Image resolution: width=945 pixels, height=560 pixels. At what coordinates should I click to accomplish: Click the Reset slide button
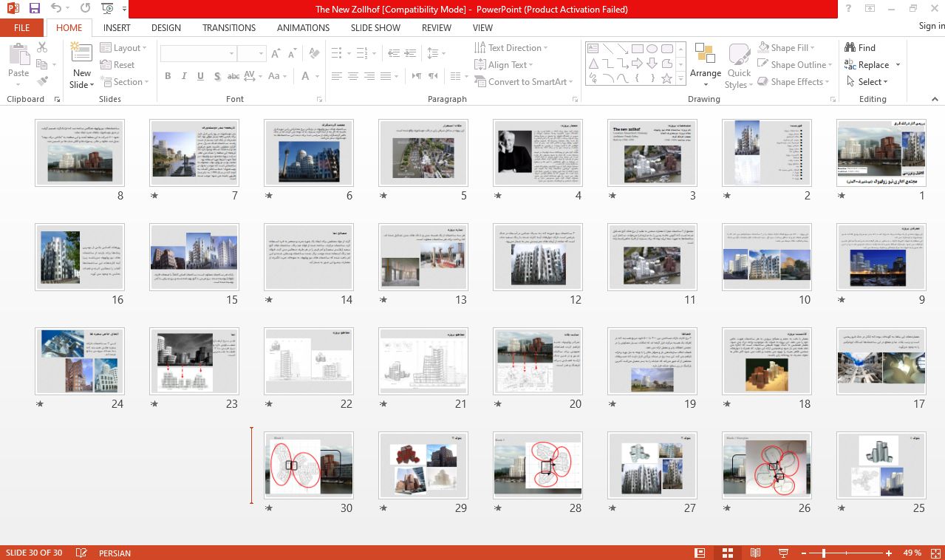[118, 65]
